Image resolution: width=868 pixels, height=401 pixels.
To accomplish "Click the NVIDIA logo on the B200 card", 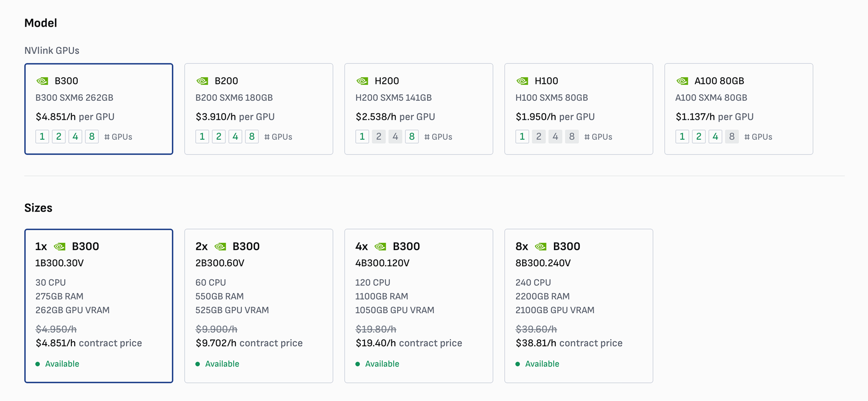I will pos(202,81).
